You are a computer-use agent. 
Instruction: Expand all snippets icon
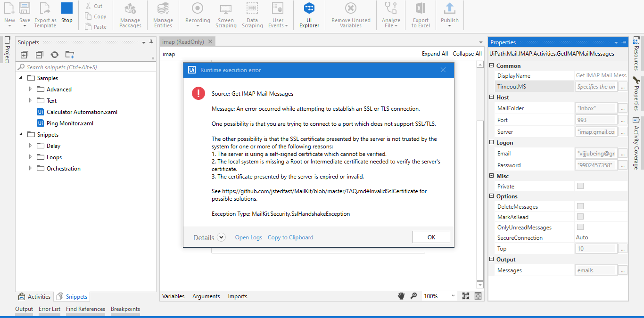pyautogui.click(x=25, y=55)
